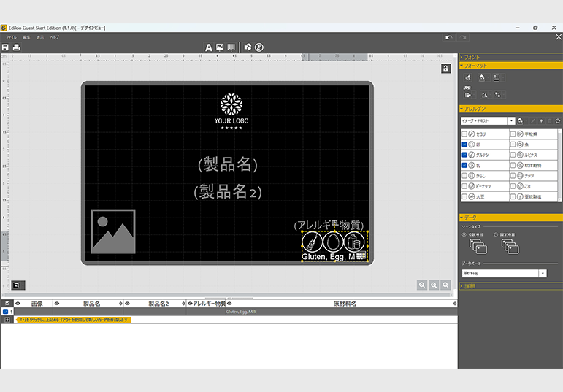563x392 pixels.
Task: Click the padlock icon on the canvas
Action: click(445, 69)
